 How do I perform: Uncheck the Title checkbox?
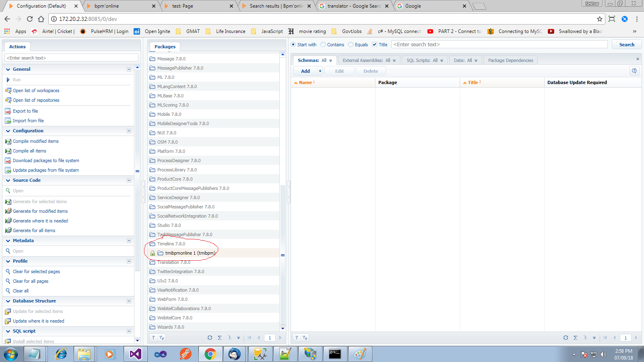tap(375, 45)
